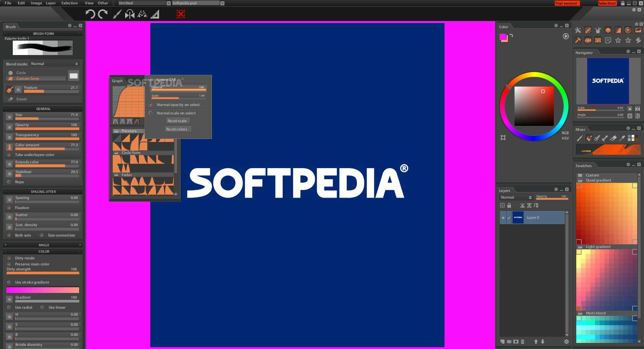Open the wrench tools panel icon
The width and height of the screenshot is (644, 349).
(x=578, y=30)
